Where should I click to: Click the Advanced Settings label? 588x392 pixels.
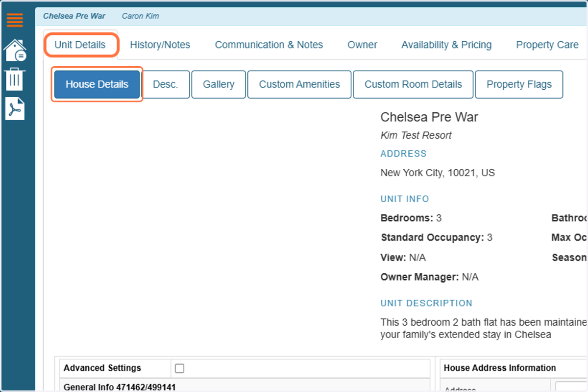click(x=102, y=368)
